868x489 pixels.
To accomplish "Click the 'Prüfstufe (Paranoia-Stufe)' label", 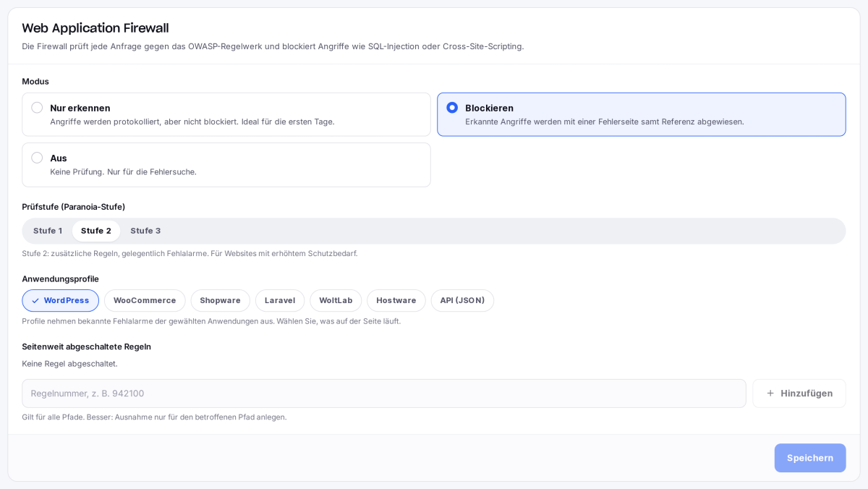I will 73,207.
